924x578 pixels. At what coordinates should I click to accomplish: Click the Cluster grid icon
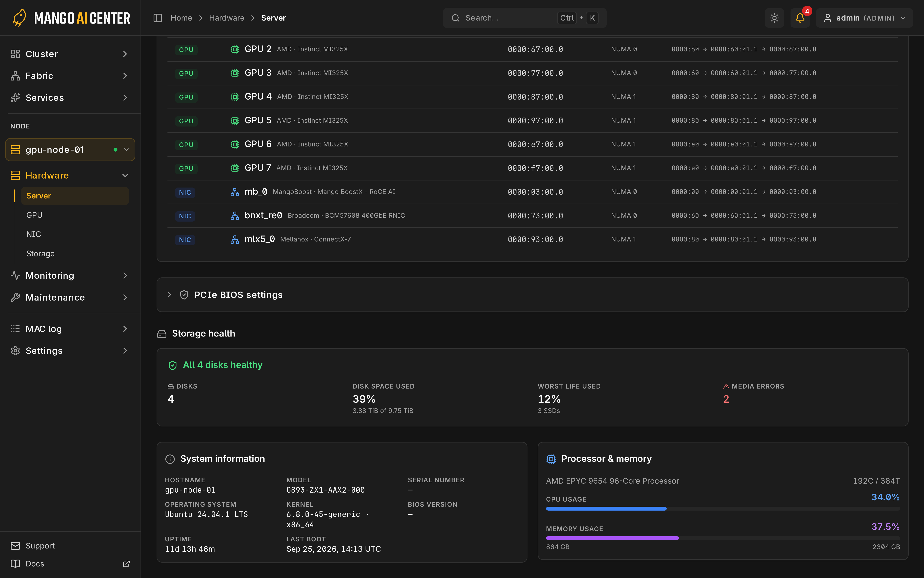tap(15, 54)
